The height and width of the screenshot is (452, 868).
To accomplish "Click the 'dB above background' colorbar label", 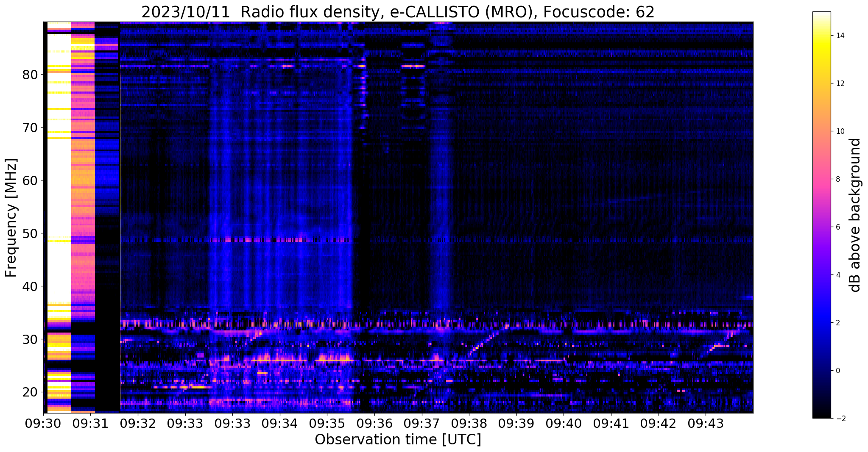I will click(x=855, y=215).
